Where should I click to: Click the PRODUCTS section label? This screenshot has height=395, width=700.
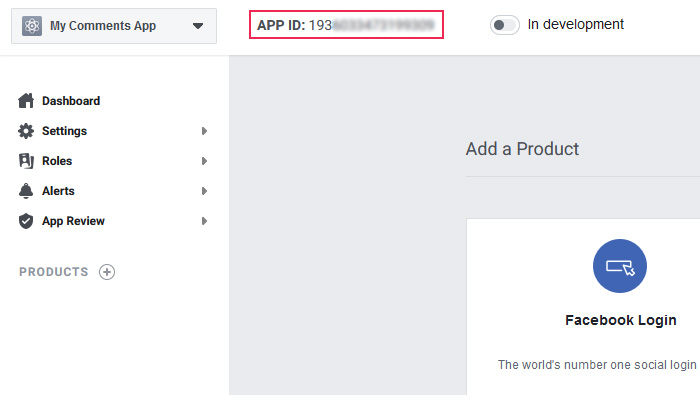click(54, 272)
